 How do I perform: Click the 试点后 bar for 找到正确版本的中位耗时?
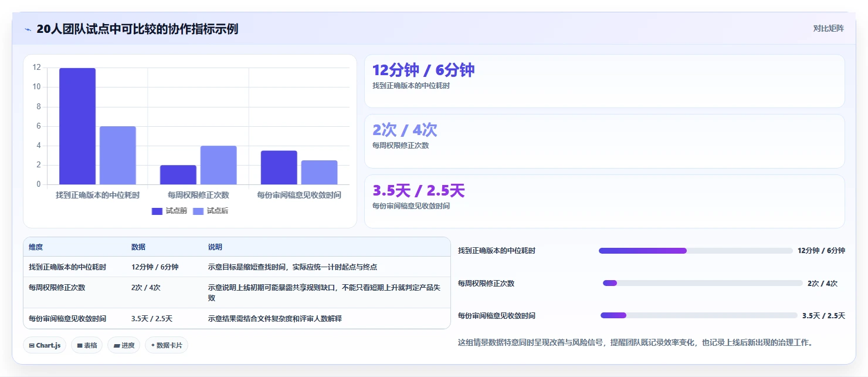point(118,156)
